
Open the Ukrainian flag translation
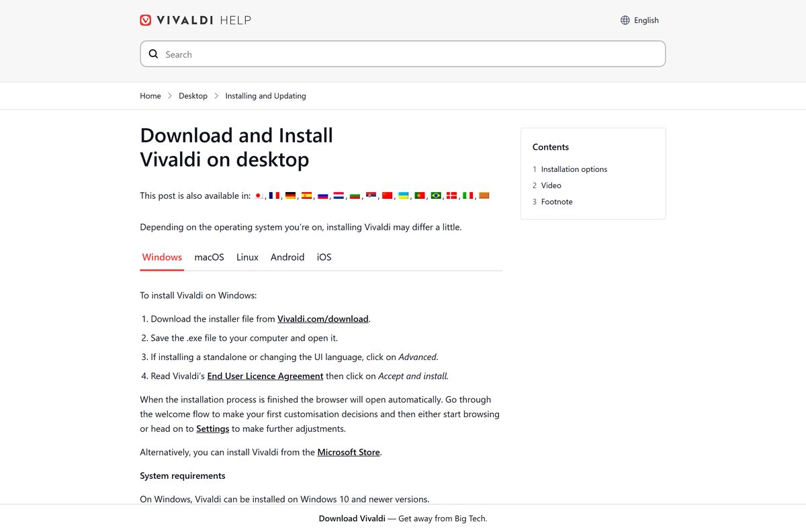tap(403, 195)
